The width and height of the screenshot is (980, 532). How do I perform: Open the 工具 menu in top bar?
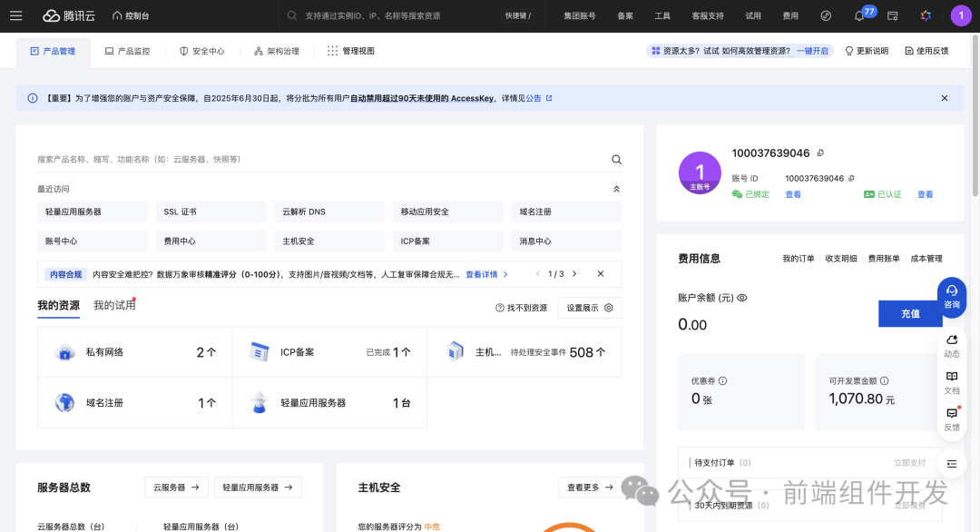pyautogui.click(x=662, y=15)
